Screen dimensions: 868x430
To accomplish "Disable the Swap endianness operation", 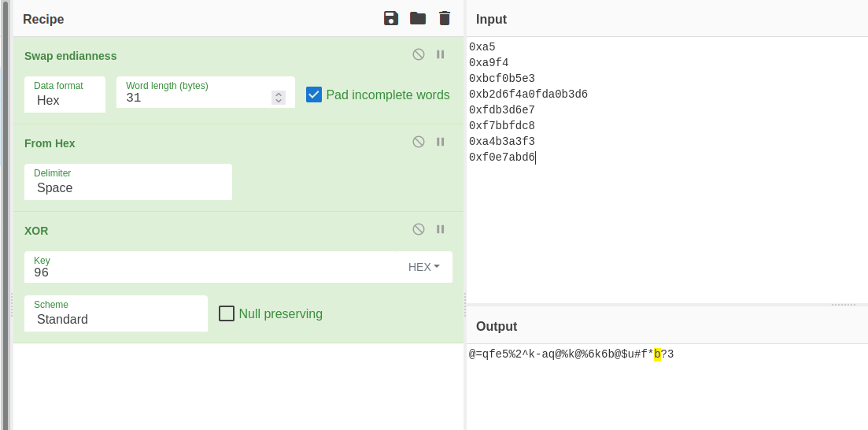I will tap(419, 54).
